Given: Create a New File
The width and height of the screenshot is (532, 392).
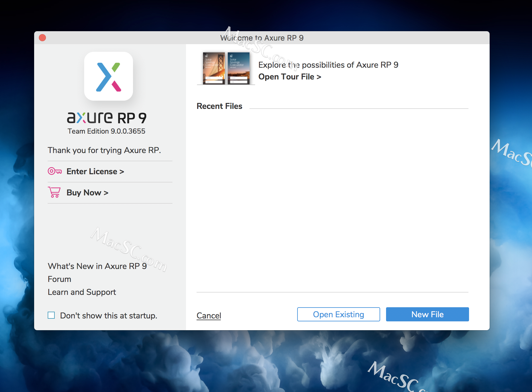Looking at the screenshot, I should pos(428,314).
